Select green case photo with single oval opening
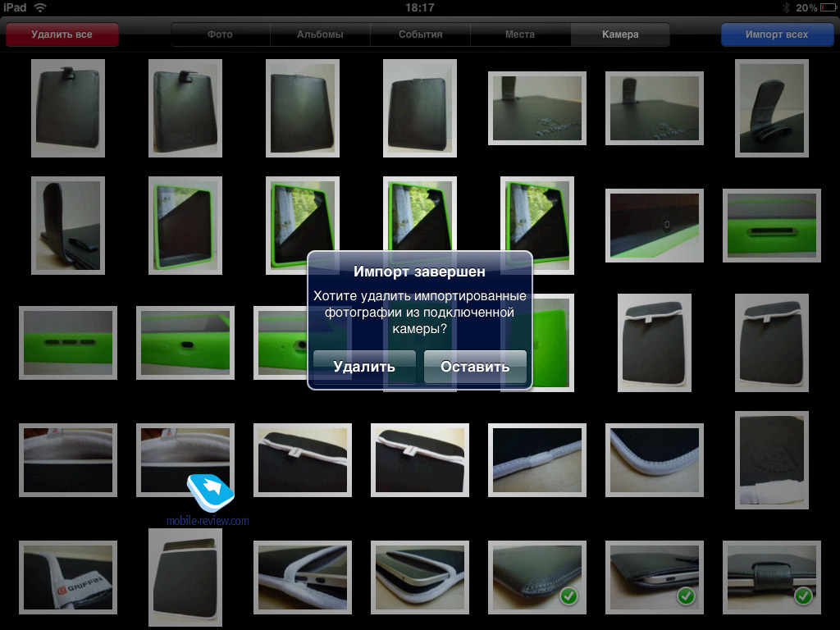 point(185,343)
